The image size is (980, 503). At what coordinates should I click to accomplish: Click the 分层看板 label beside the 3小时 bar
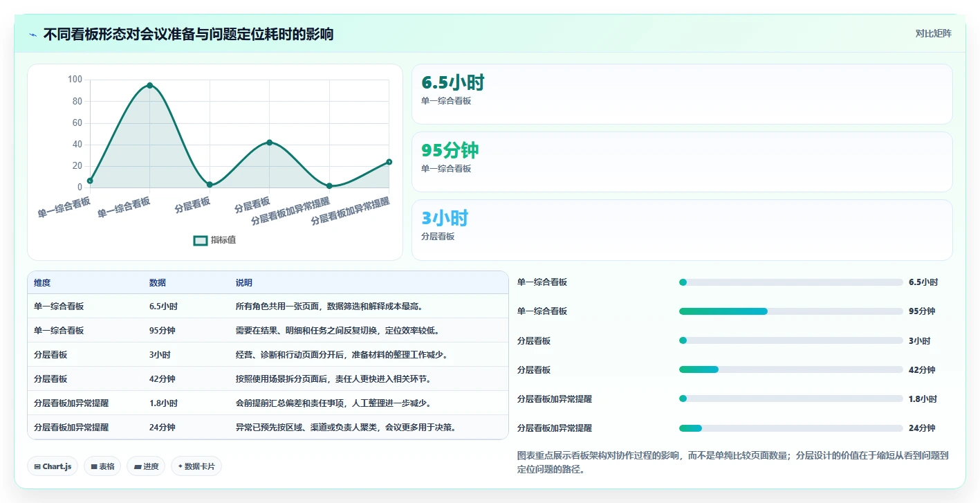pos(534,341)
